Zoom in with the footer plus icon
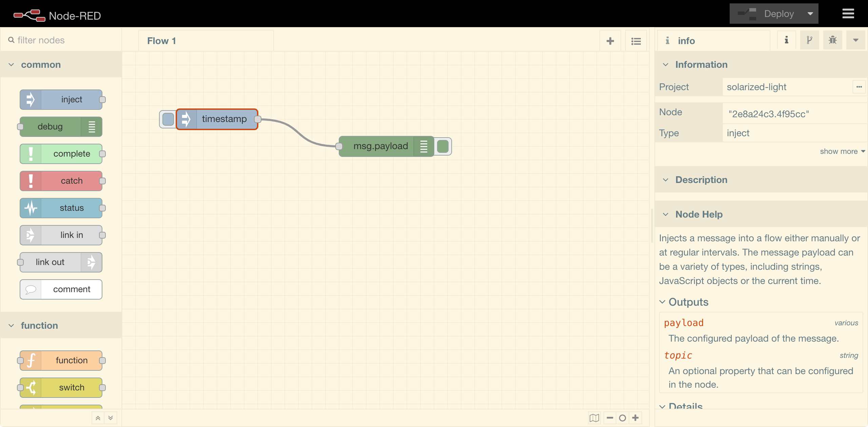 point(635,418)
